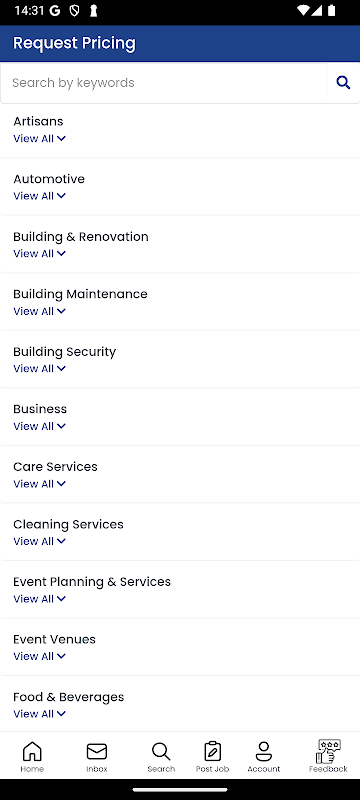The width and height of the screenshot is (360, 800).
Task: Select the Care Services category title
Action: pos(55,466)
